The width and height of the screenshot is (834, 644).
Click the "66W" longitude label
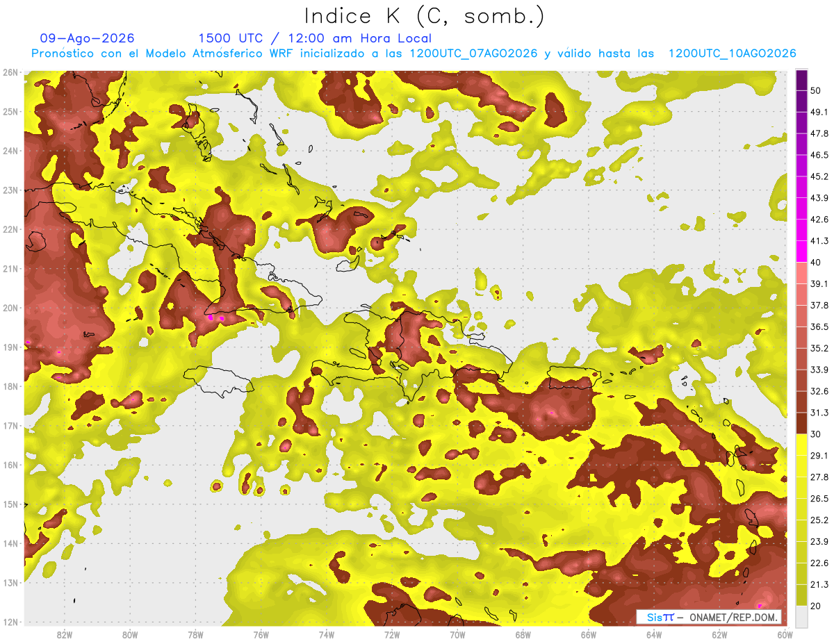point(589,634)
